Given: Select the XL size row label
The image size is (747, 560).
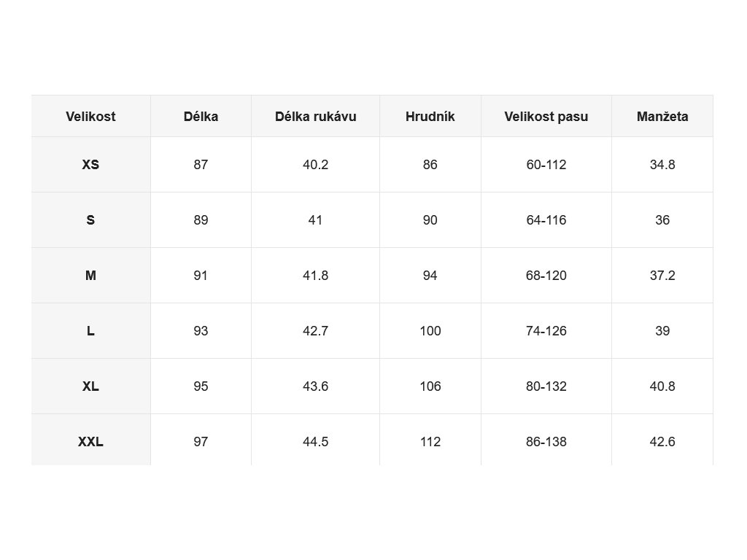Looking at the screenshot, I should click(x=90, y=386).
